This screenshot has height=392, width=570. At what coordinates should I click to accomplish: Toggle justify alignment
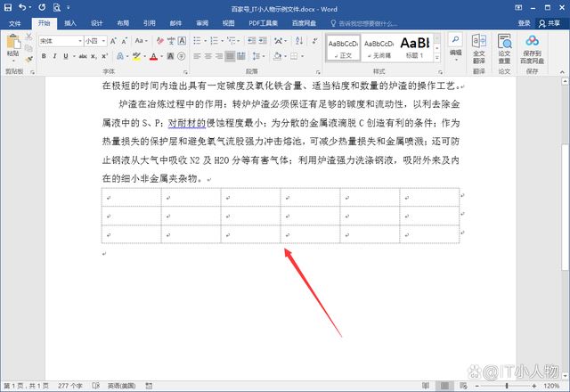[230, 56]
